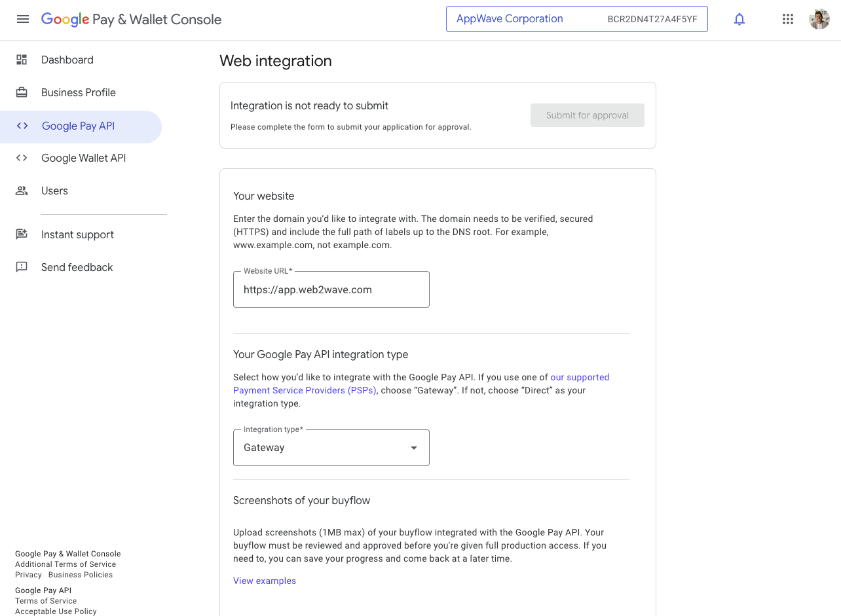Open the Privacy footer link

28,575
